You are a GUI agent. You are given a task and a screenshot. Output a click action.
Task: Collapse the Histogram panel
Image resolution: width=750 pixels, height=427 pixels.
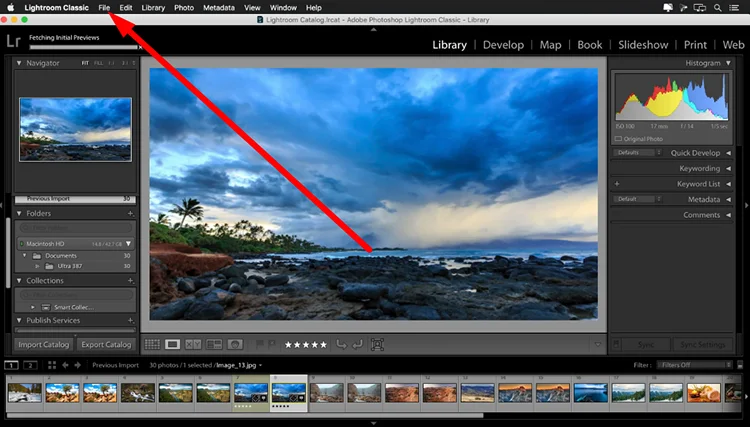tap(728, 63)
